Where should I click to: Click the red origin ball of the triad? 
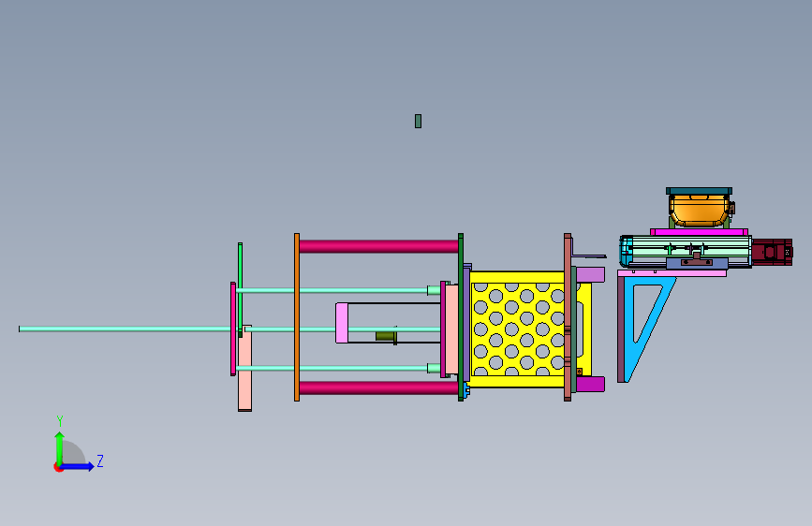coord(58,467)
